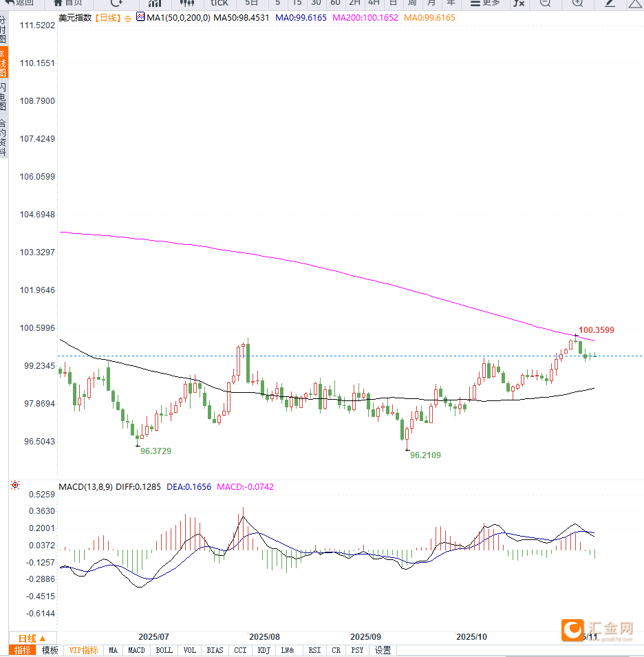Screen dimensions: 644x657
Task: Select the 日 daily period button
Action: point(393,3)
